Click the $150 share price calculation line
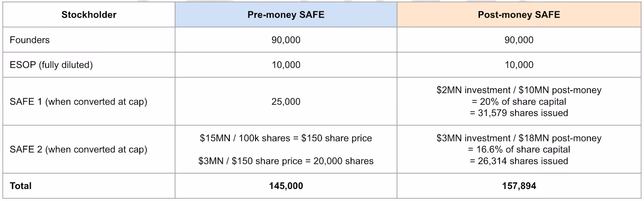Screen dimensions: 644x201 286,138
